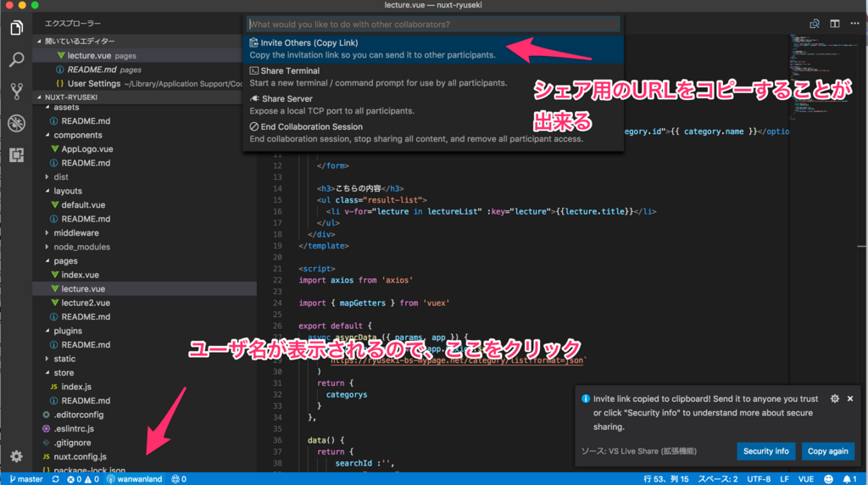Open lecture.vue in open editors list

click(136, 55)
